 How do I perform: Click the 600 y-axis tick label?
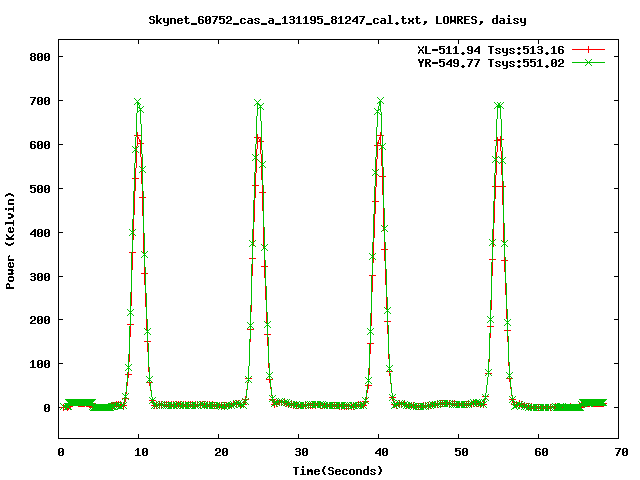coord(40,145)
